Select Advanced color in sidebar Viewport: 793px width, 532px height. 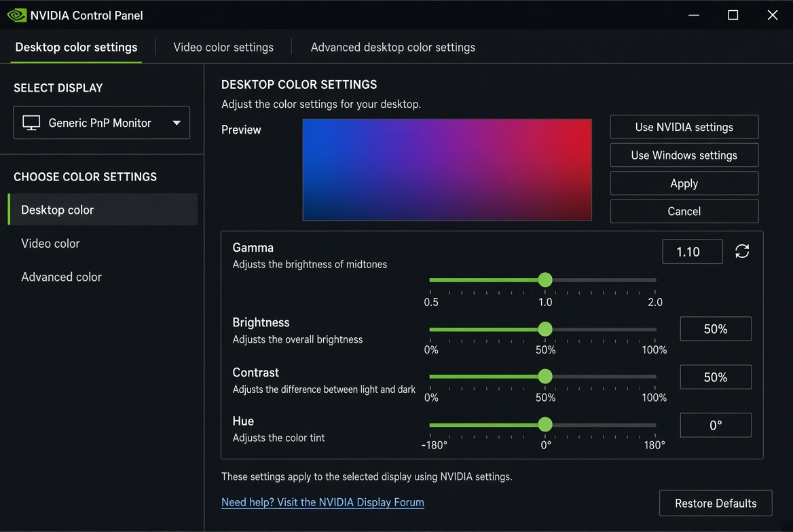(x=61, y=277)
